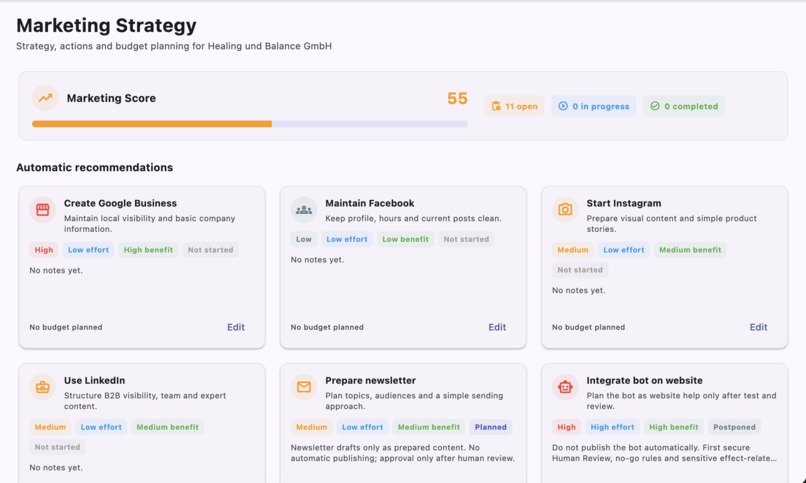Click No notes yet on Maintain Facebook card
Image resolution: width=806 pixels, height=483 pixels.
click(317, 260)
